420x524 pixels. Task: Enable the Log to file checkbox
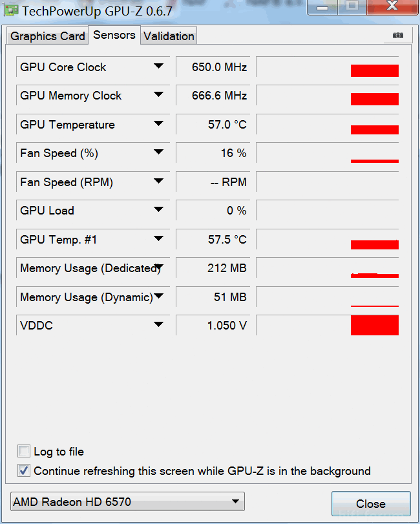[24, 451]
